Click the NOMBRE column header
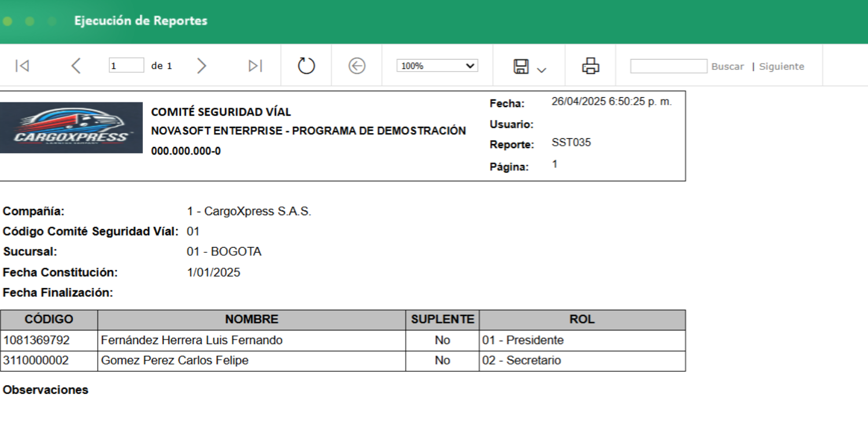This screenshot has width=868, height=424. (252, 319)
